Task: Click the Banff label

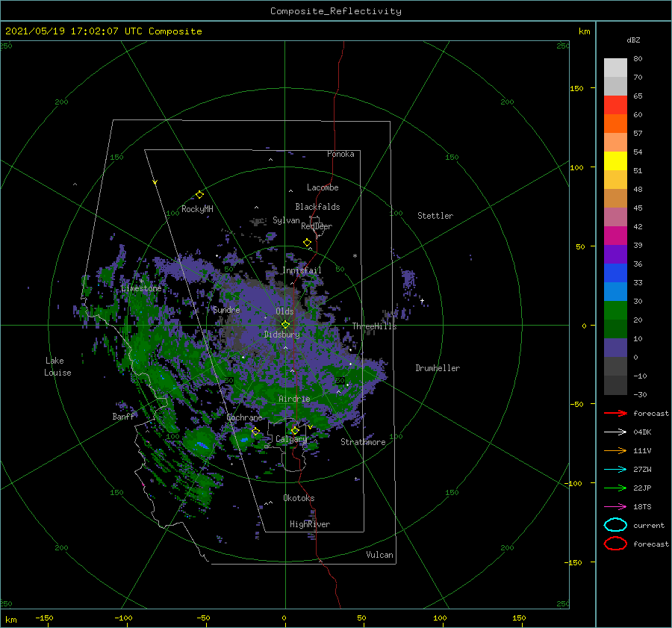Action: (123, 416)
